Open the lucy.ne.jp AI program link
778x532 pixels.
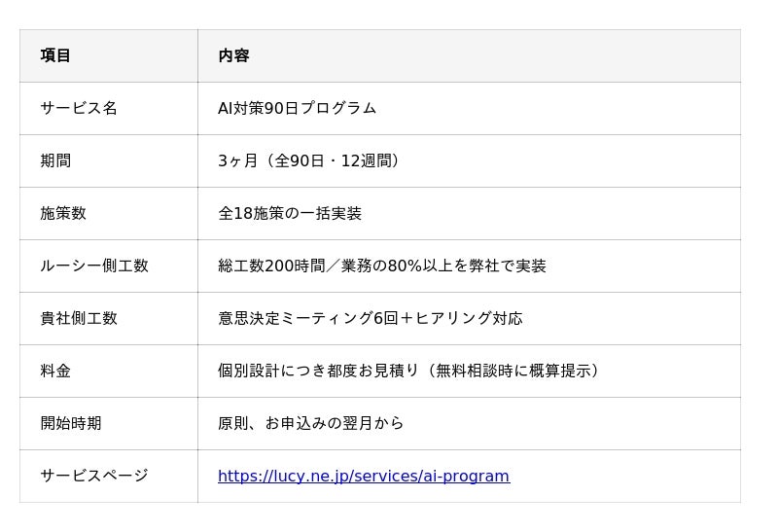click(x=363, y=476)
